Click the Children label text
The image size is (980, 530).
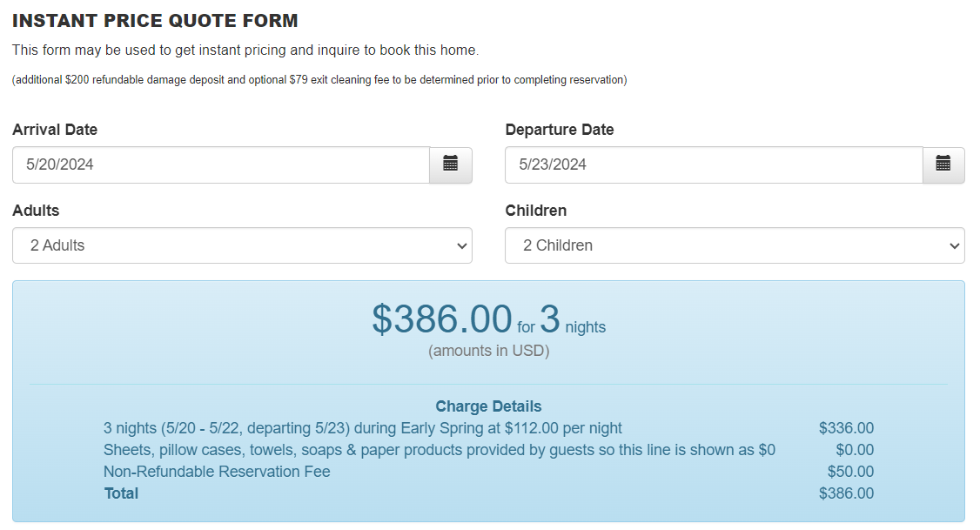coord(536,211)
